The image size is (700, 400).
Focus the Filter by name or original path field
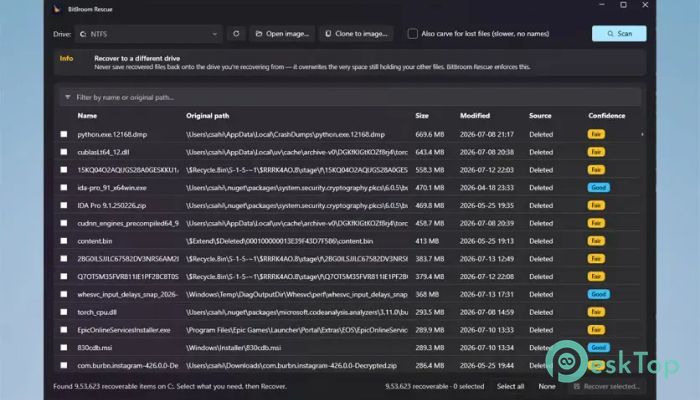click(x=350, y=97)
